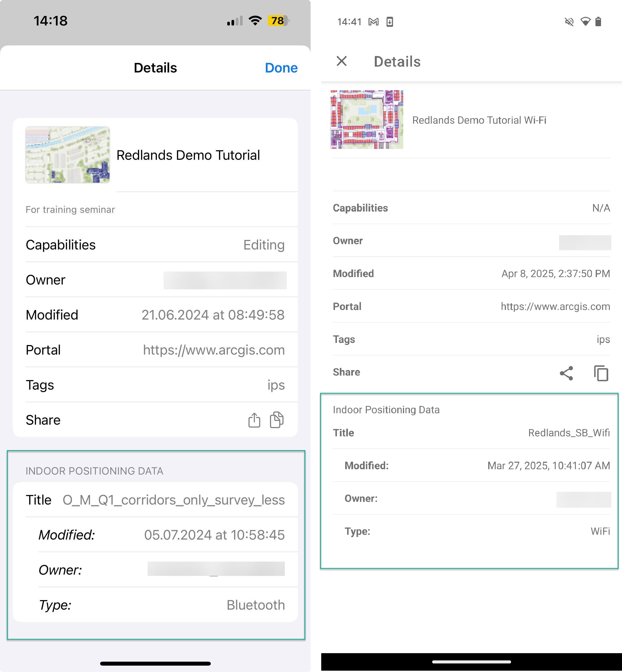This screenshot has height=672, width=622.
Task: Tap the iOS home indicator bar
Action: point(155,664)
